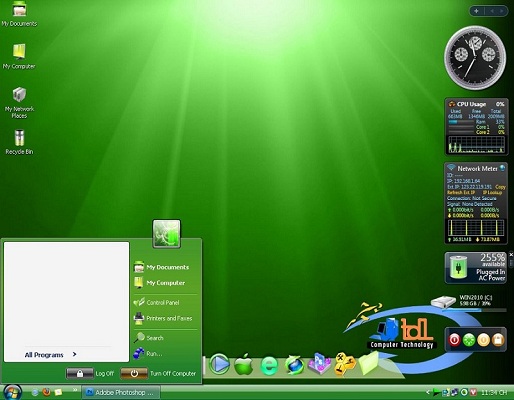Open the folder icon in the dock
This screenshot has height=400, width=514.
369,363
